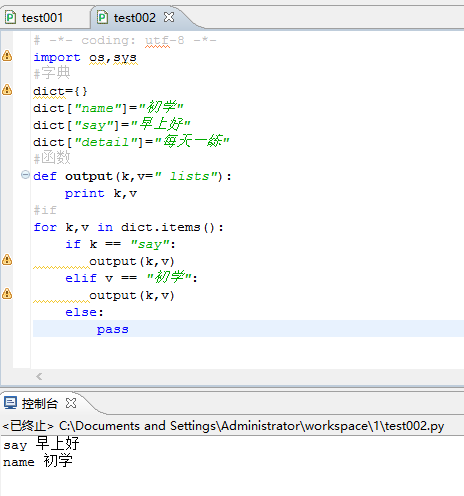Click warning icon beside second output(k,v) call
Image resolution: width=464 pixels, height=496 pixels.
tap(7, 294)
